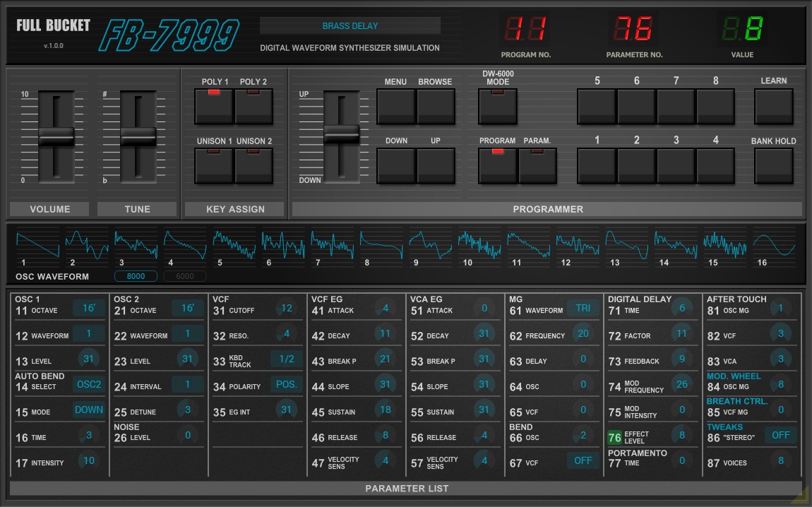Toggle the DW-6000 MODE switch
This screenshot has width=812, height=507.
[498, 106]
